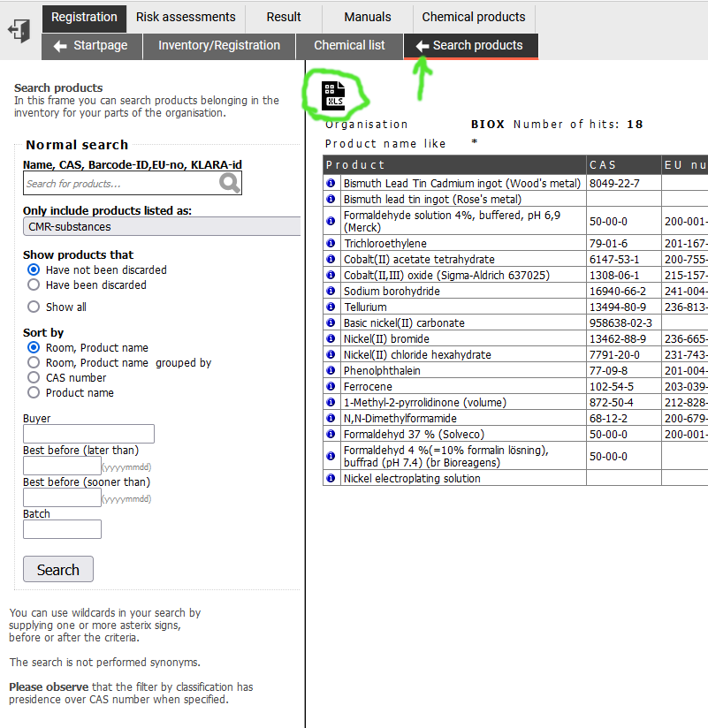Click product name 'Sodium borohydride'
Viewport: 708px width, 728px height.
point(392,291)
